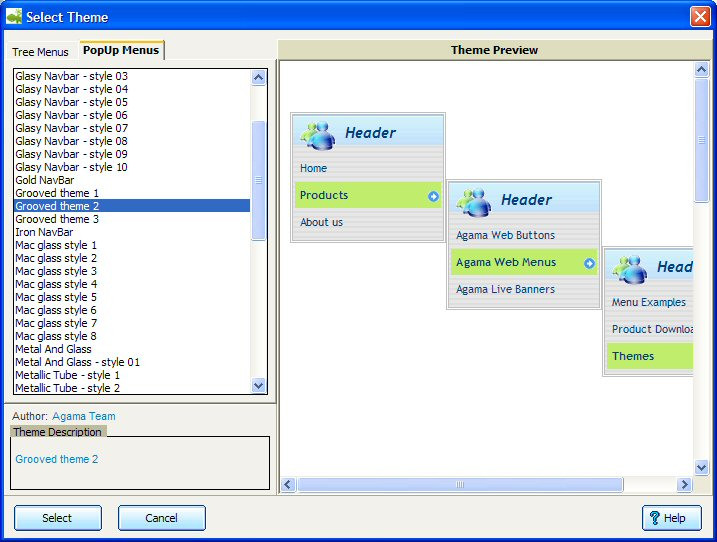Screen dimensions: 717x542
Task: Click the people icon in the first Header
Action: coord(318,135)
